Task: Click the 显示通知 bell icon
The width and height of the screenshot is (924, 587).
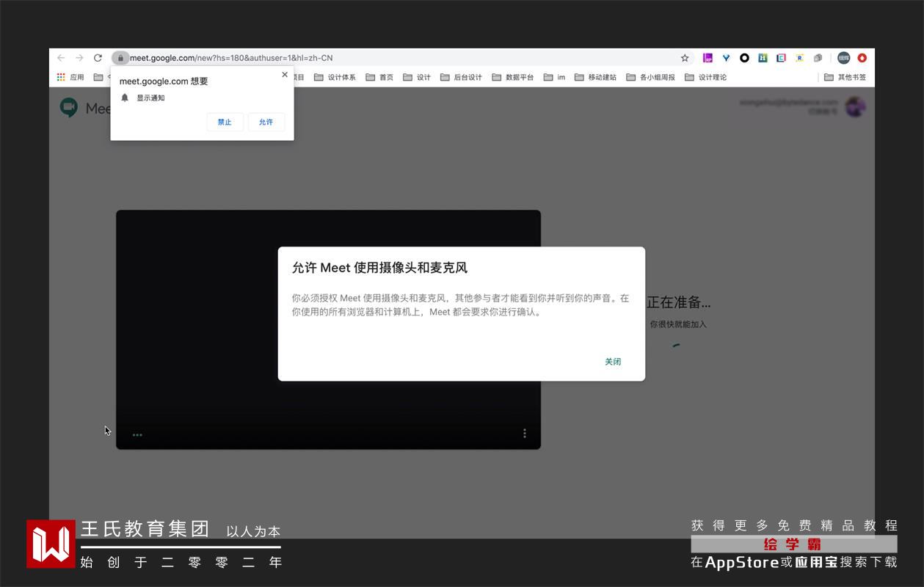Action: pos(125,98)
